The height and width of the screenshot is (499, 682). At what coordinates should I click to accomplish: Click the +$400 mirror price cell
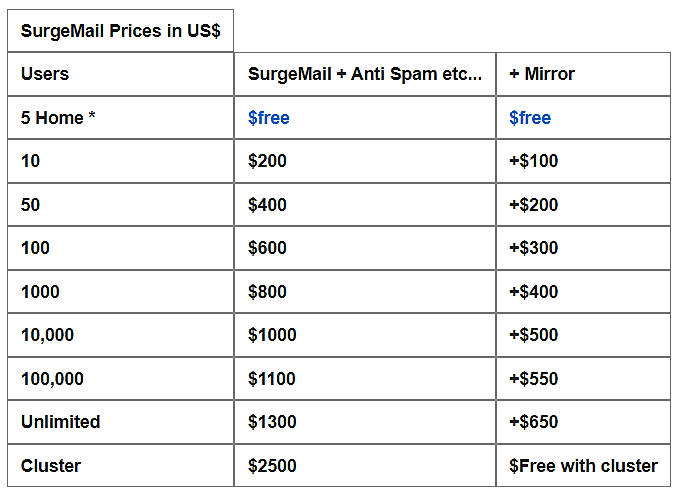(x=533, y=292)
